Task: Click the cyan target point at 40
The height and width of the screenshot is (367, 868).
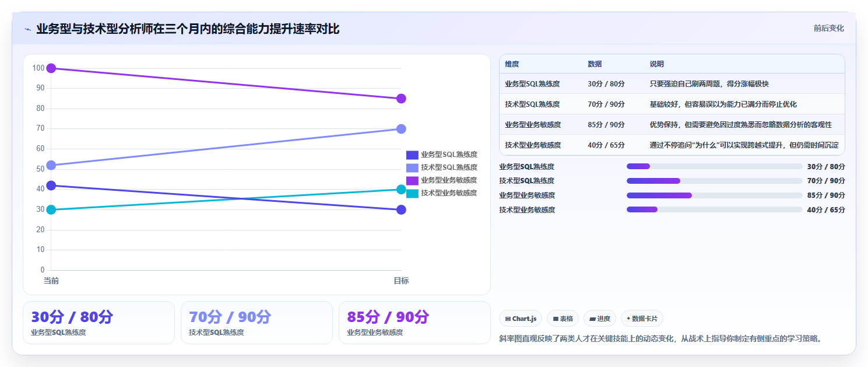Action: pyautogui.click(x=401, y=189)
